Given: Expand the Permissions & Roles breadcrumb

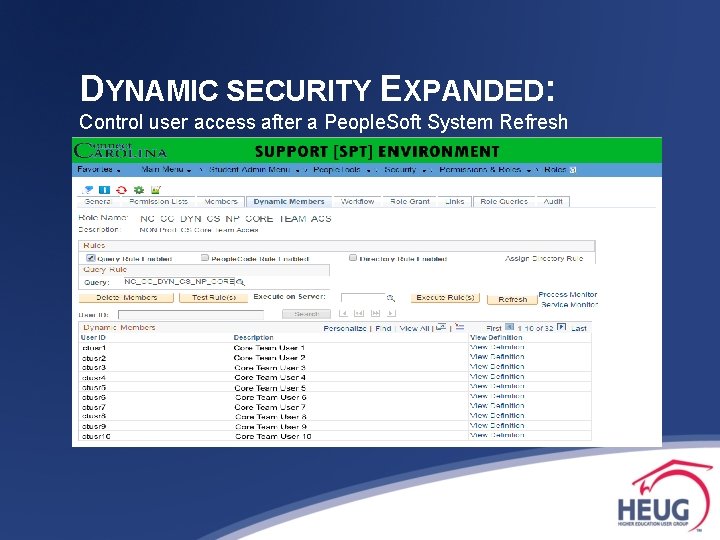Looking at the screenshot, I should pos(485,169).
